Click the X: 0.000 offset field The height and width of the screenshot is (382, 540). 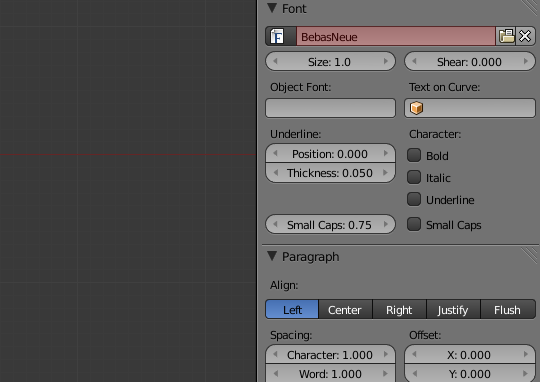pos(470,354)
